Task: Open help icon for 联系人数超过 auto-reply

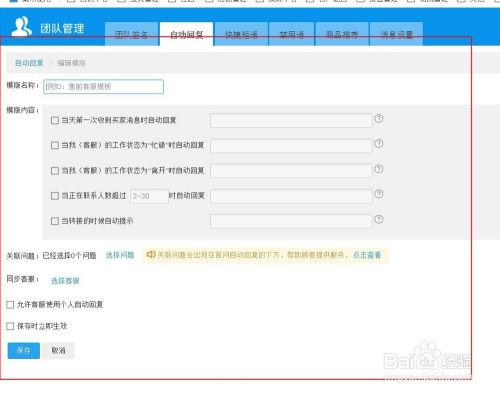Action: pos(379,194)
